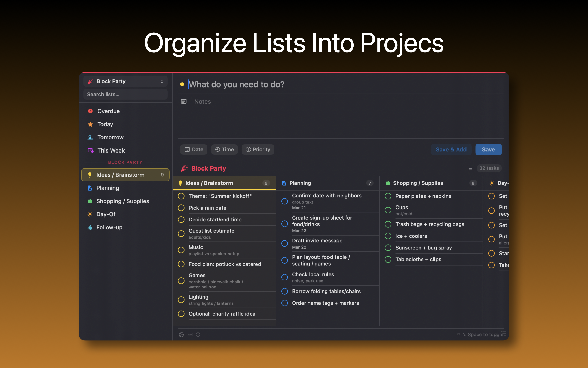Viewport: 588px width, 368px height.
Task: Click the Planning column 7 count badge
Action: click(x=370, y=183)
